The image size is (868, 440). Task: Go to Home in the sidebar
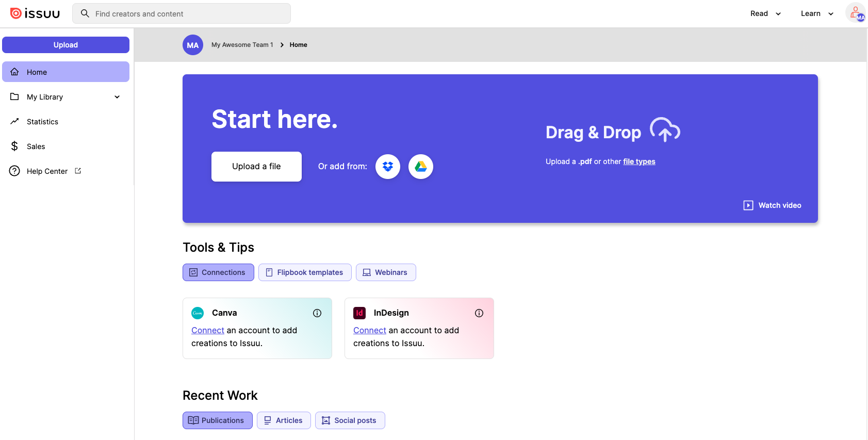click(65, 72)
